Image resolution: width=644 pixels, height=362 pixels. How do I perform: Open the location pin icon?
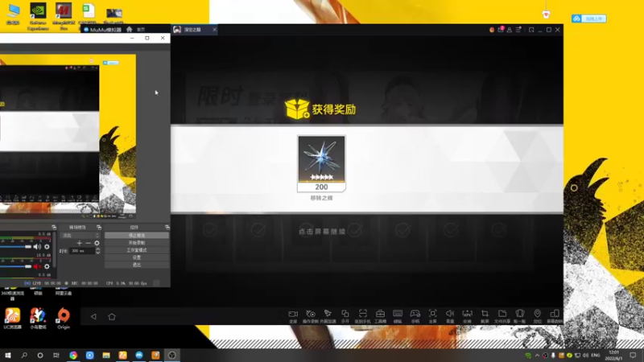[537, 314]
